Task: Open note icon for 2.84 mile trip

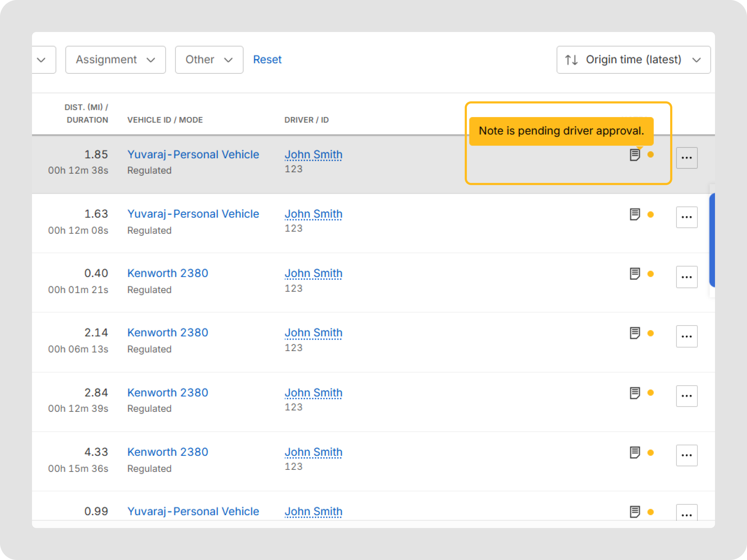Action: tap(635, 393)
